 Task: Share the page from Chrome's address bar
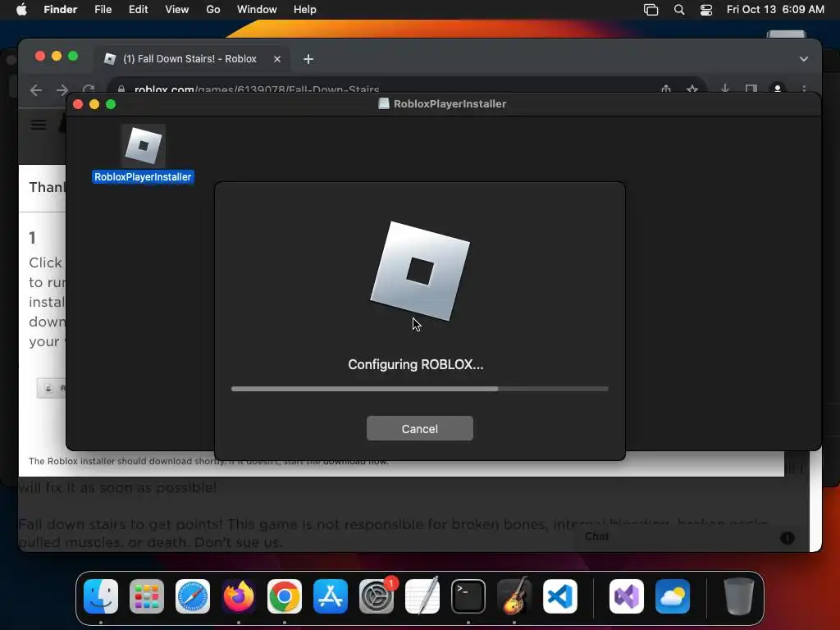coord(666,89)
